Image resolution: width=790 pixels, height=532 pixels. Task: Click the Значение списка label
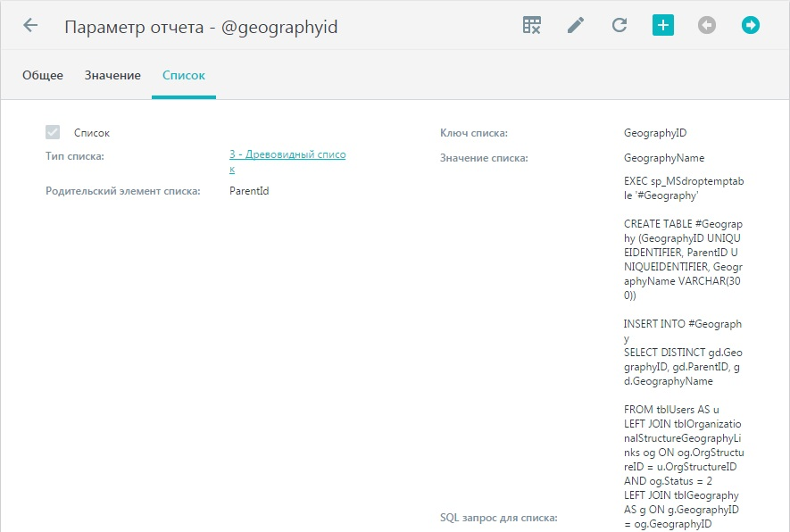click(484, 158)
